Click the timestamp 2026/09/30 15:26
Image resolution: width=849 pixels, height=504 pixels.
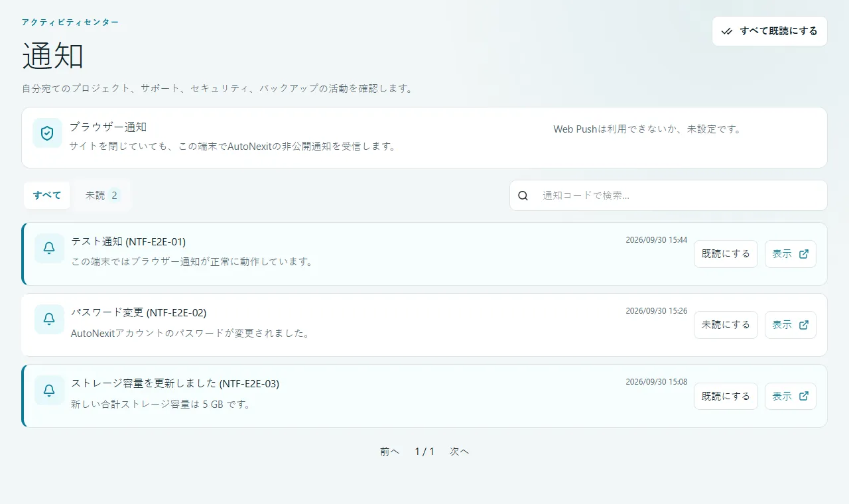pos(657,311)
